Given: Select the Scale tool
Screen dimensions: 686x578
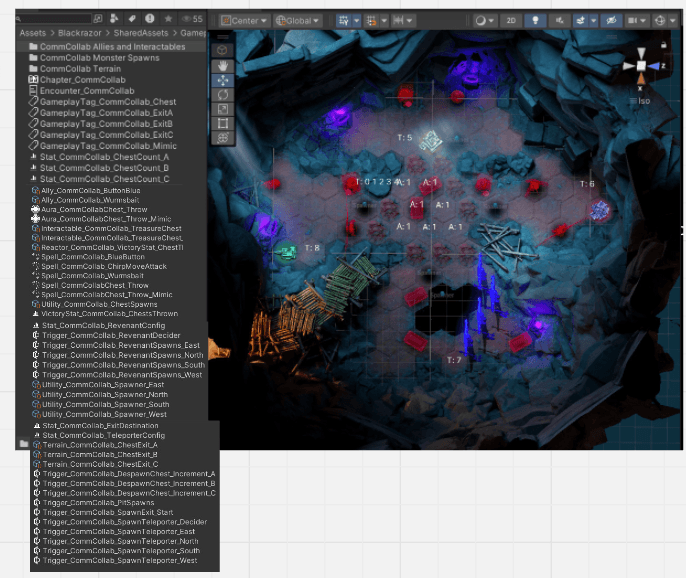Looking at the screenshot, I should click(x=223, y=109).
